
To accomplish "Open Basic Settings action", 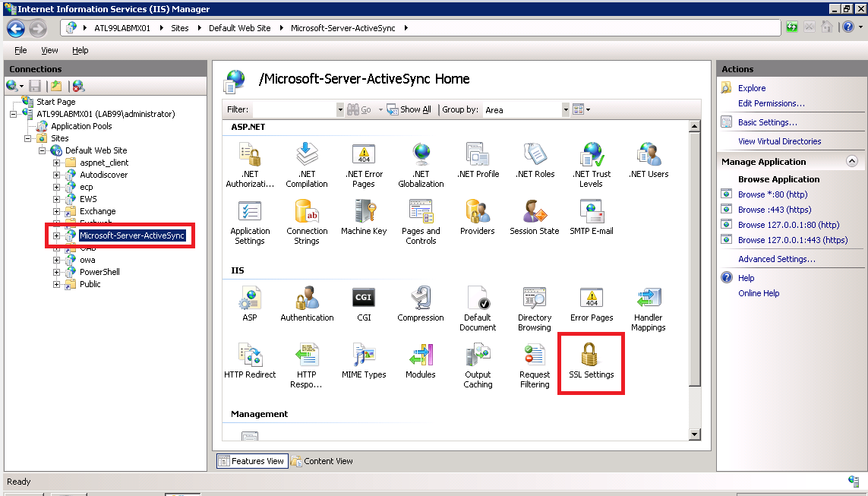I will [767, 122].
